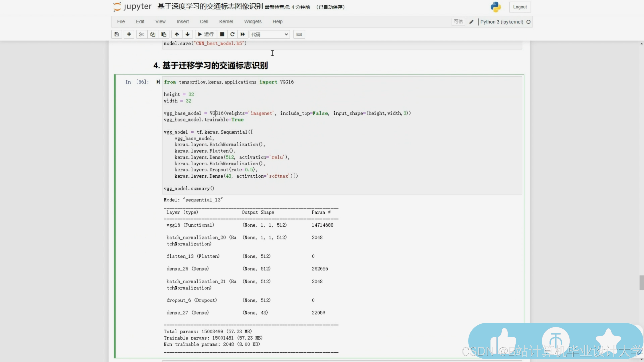Move selected cell up arrow
This screenshot has width=644, height=362.
pos(177,34)
